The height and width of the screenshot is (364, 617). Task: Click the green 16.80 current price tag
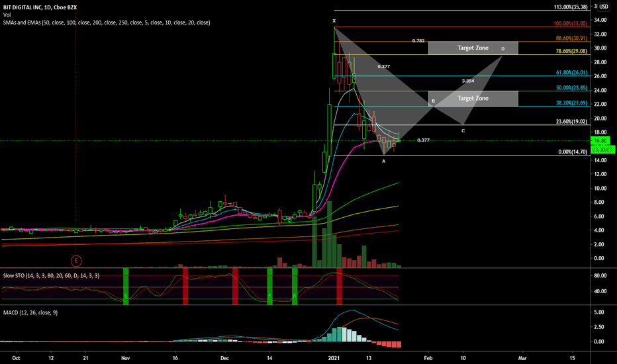tap(600, 140)
